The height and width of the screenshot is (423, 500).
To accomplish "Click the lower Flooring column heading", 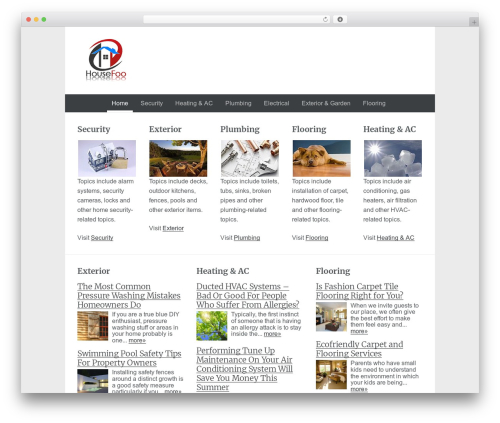I will point(333,271).
